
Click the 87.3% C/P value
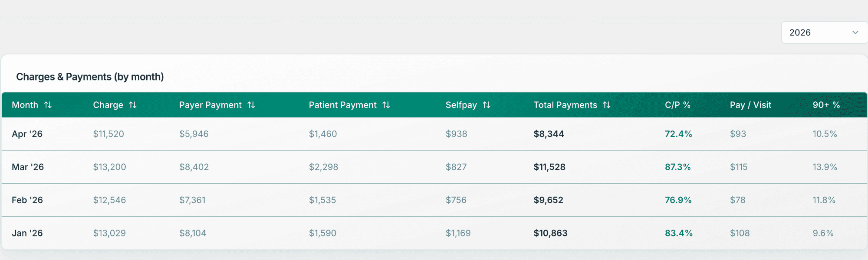(678, 167)
